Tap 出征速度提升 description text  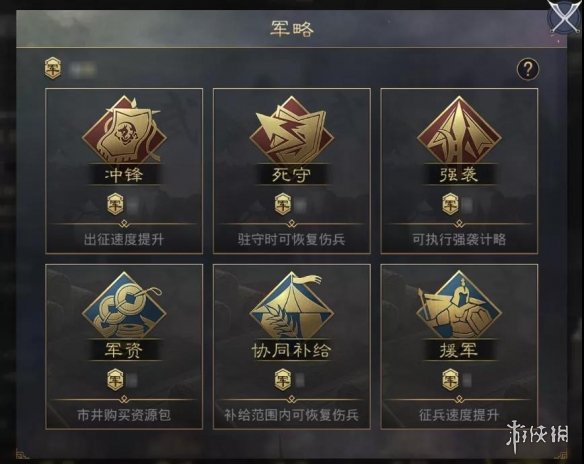click(124, 239)
